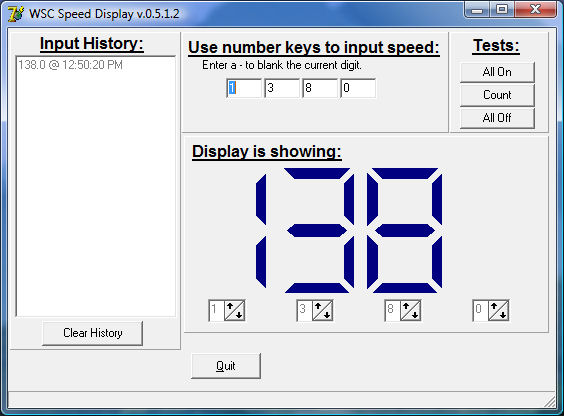Start the Count test
This screenshot has height=416, width=564.
click(x=497, y=95)
